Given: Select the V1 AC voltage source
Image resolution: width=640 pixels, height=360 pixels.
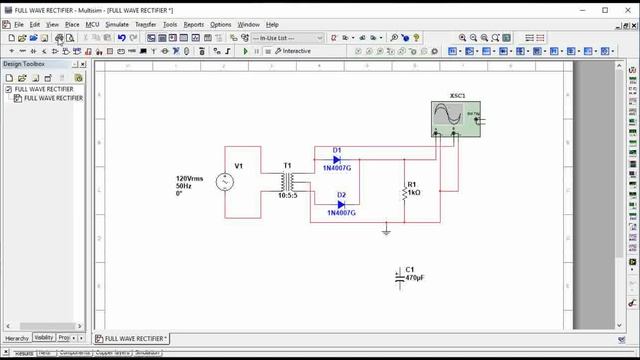Looking at the screenshot, I should (x=225, y=182).
